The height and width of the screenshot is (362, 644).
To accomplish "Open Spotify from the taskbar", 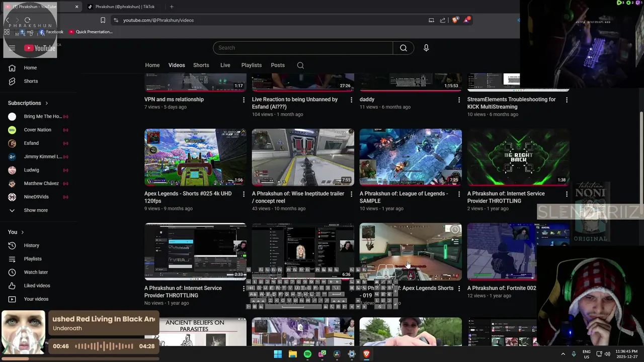I will (x=307, y=354).
